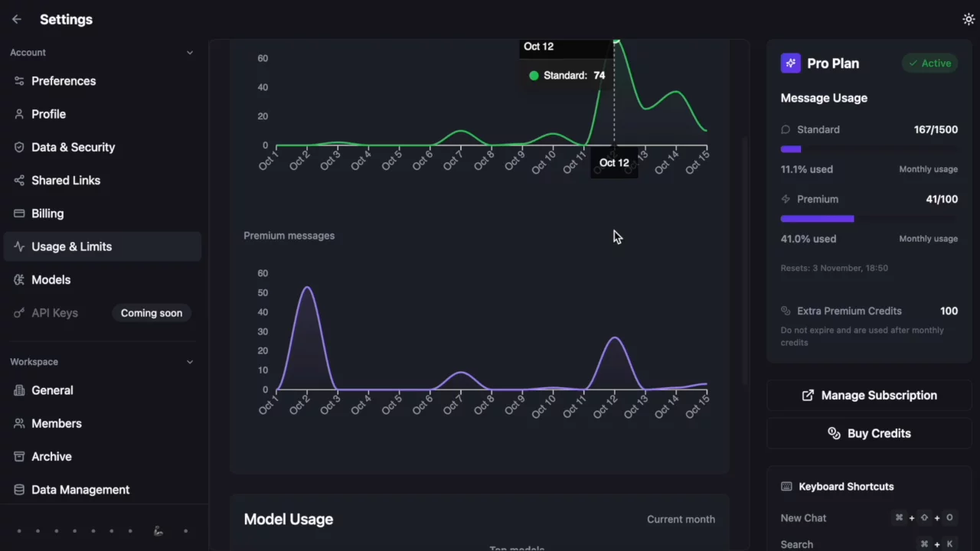The image size is (980, 551).
Task: Click the Manage Subscription button
Action: click(869, 396)
